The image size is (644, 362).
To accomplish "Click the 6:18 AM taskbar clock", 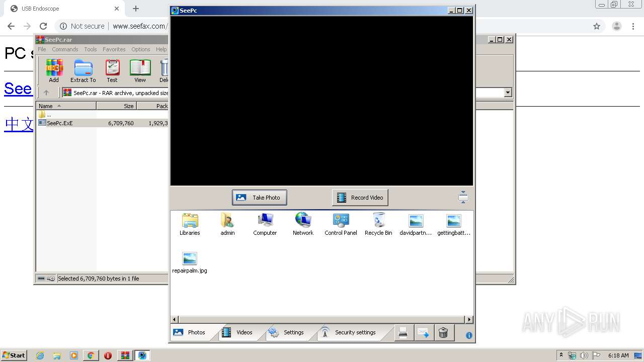I will coord(618,355).
